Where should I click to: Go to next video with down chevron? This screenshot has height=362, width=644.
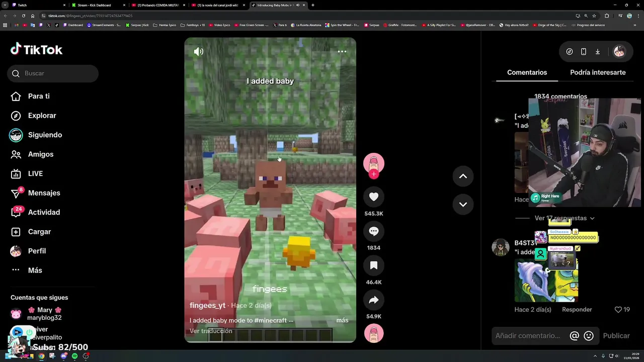click(x=463, y=204)
